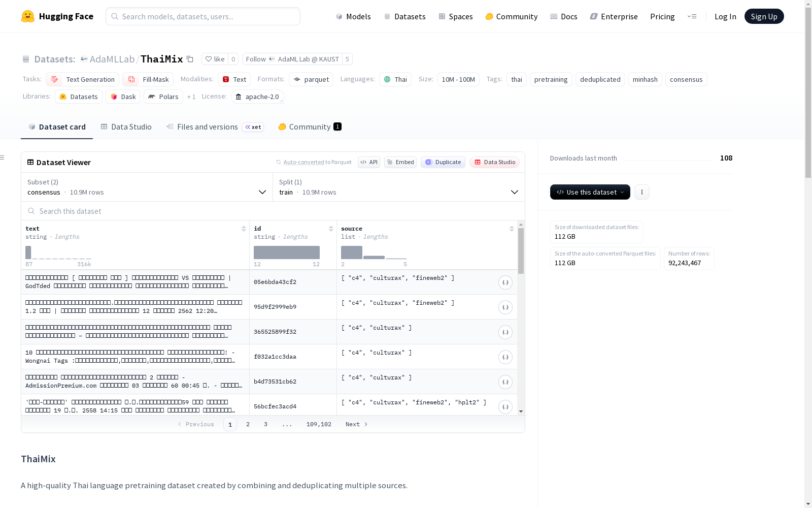Open Docs in top navigation
The height and width of the screenshot is (508, 812).
pyautogui.click(x=564, y=16)
